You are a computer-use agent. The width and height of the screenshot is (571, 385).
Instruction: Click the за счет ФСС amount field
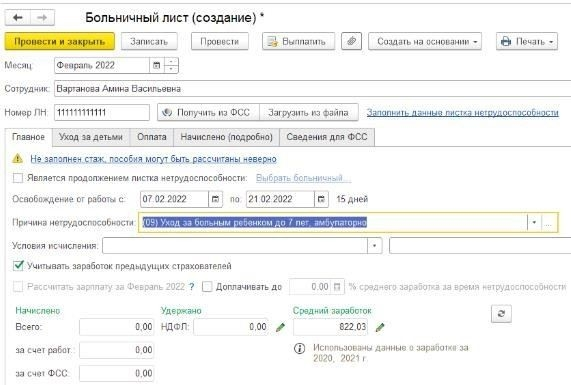[117, 374]
